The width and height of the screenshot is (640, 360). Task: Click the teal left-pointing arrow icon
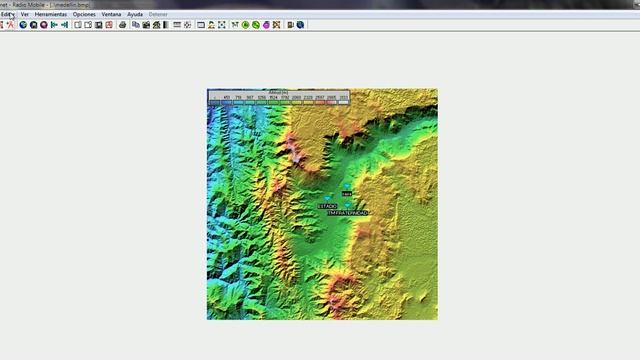click(x=54, y=25)
